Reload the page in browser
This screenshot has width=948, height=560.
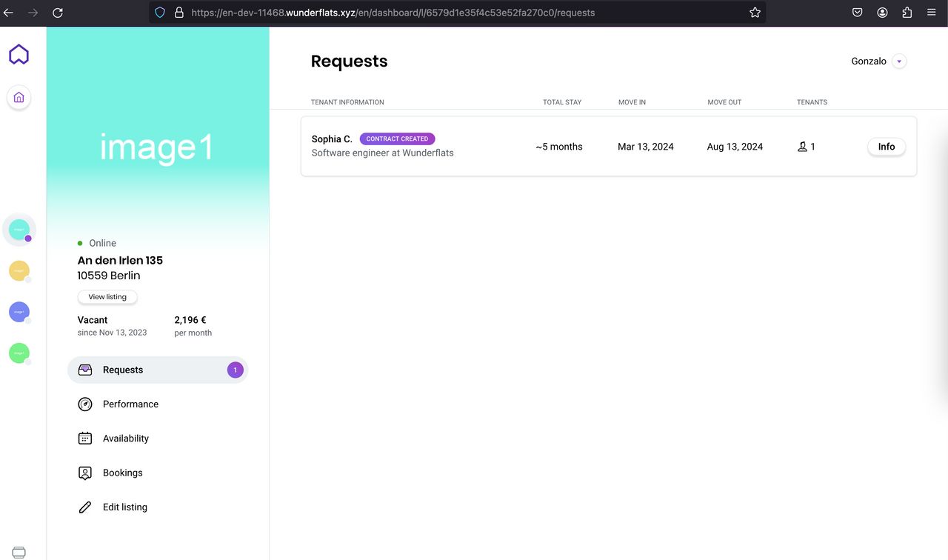(58, 13)
